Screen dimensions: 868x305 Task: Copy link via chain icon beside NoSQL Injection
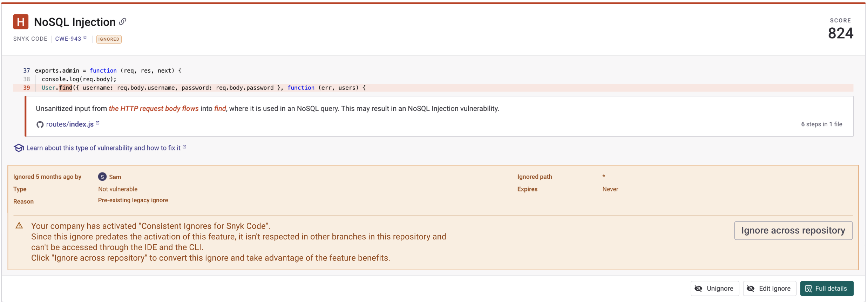pyautogui.click(x=122, y=22)
